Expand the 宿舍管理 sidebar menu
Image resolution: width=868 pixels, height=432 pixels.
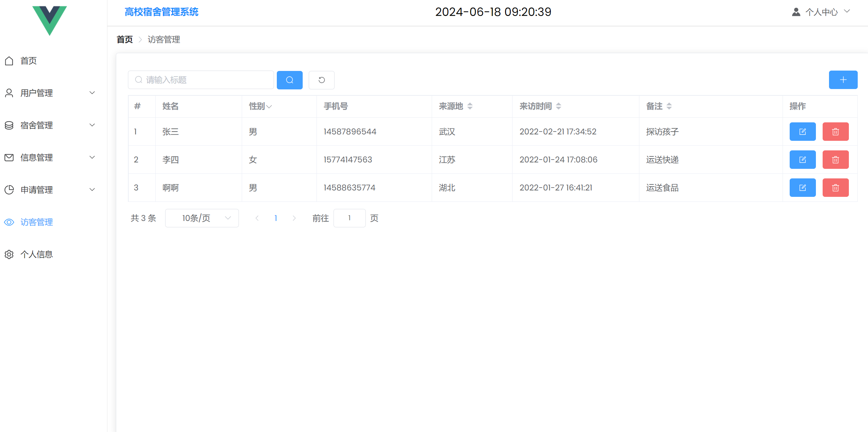(x=37, y=125)
